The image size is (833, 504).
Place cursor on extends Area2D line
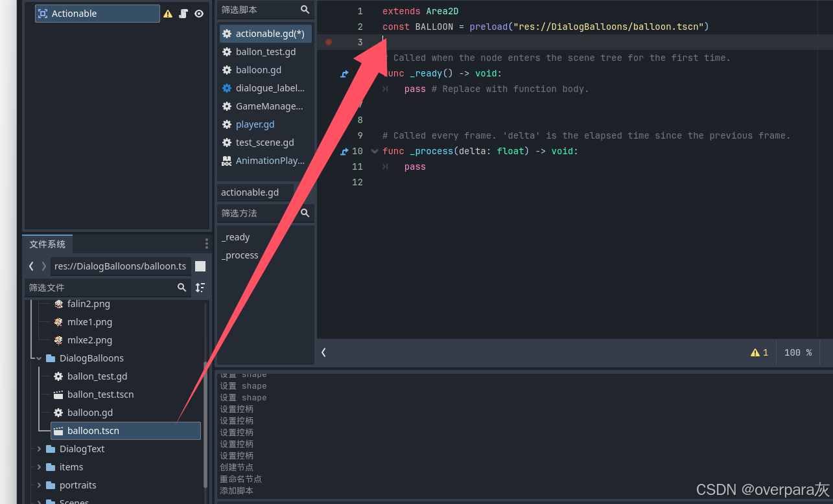click(420, 12)
